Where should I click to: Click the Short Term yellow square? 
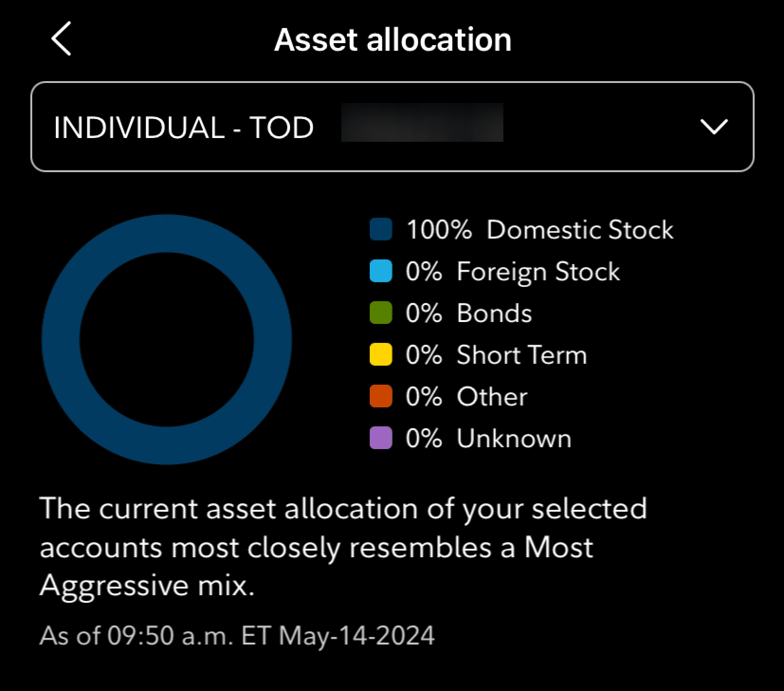381,355
